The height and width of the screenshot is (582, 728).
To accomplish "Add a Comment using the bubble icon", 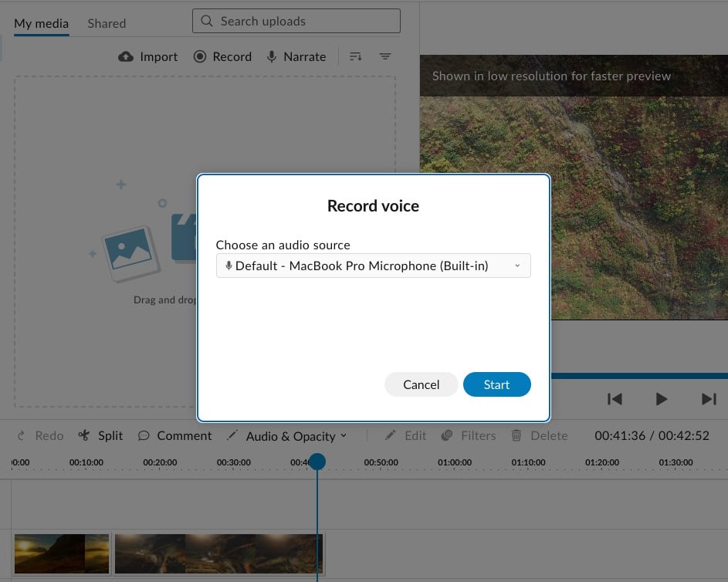I will (x=144, y=436).
